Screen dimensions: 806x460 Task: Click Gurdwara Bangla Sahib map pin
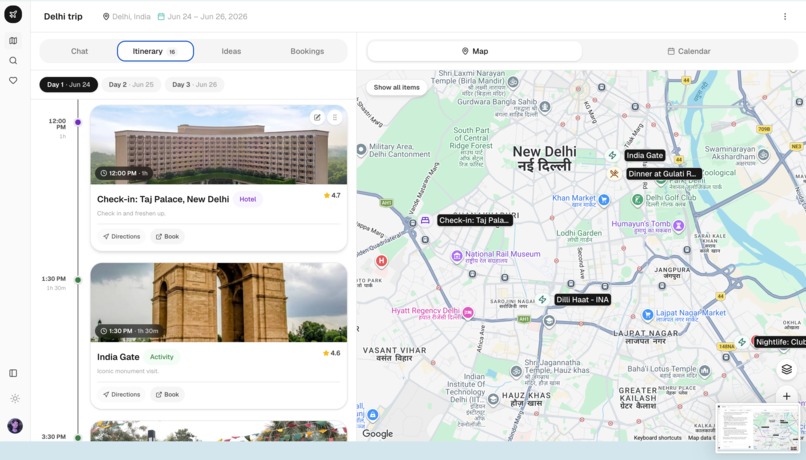coord(545,106)
